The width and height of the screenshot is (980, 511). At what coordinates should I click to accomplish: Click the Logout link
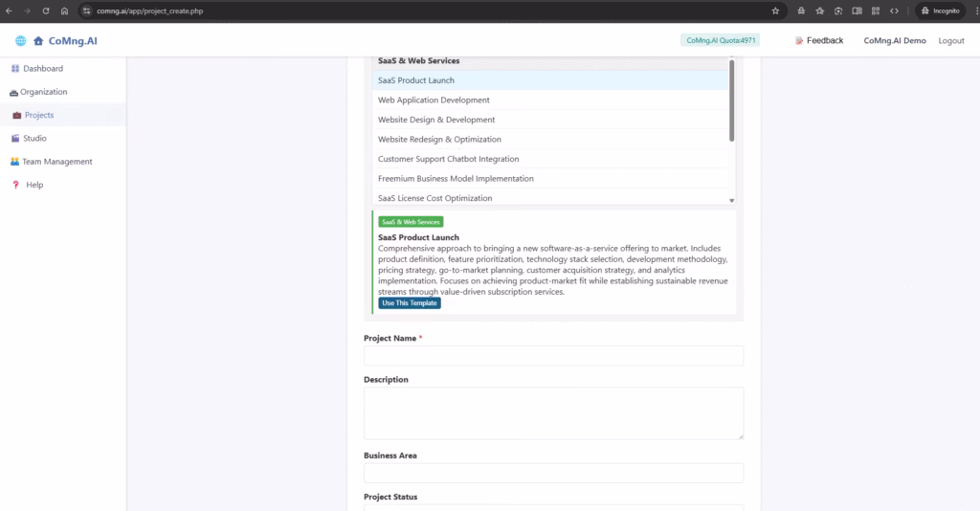pyautogui.click(x=950, y=40)
